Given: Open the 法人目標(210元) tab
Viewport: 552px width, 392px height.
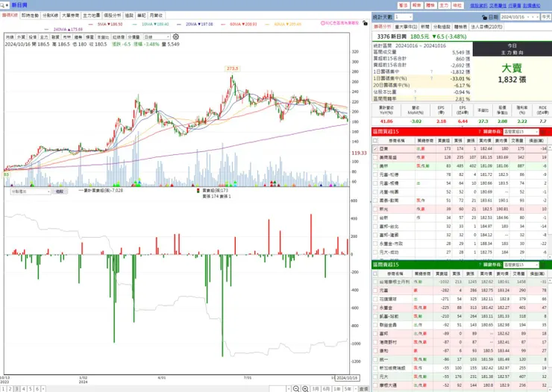Looking at the screenshot, I should click(x=486, y=27).
